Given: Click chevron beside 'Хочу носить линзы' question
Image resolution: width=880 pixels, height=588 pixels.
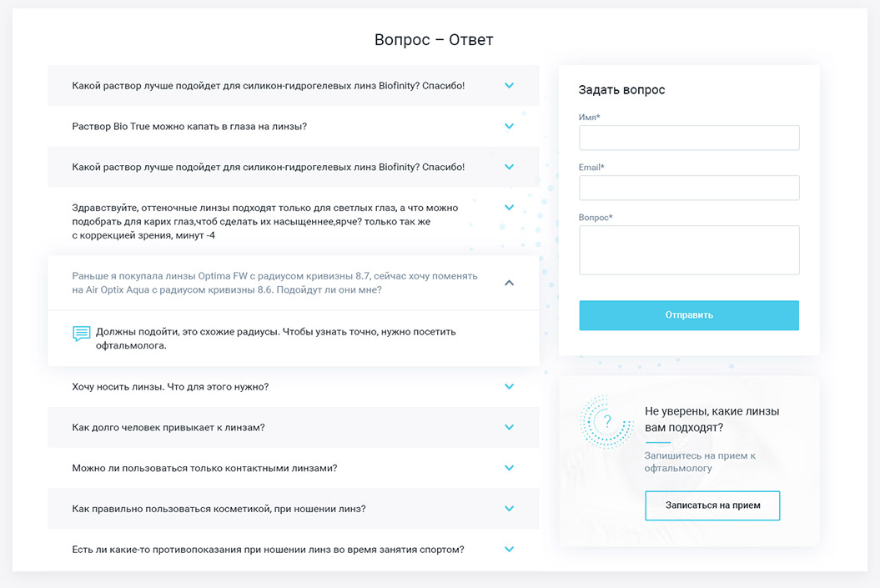Looking at the screenshot, I should coord(509,386).
